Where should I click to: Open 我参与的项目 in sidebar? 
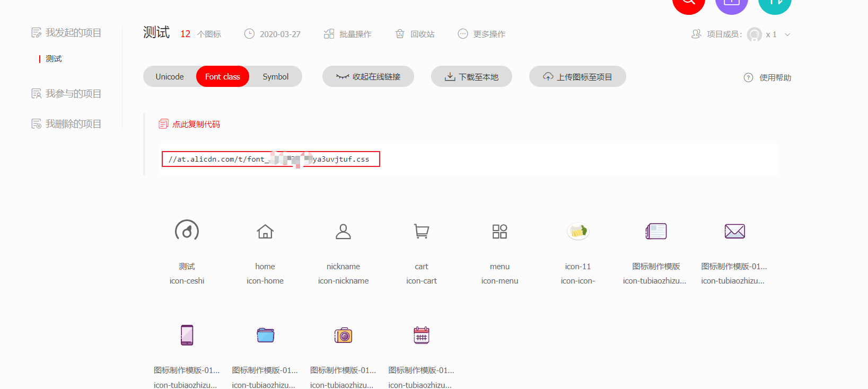[66, 94]
